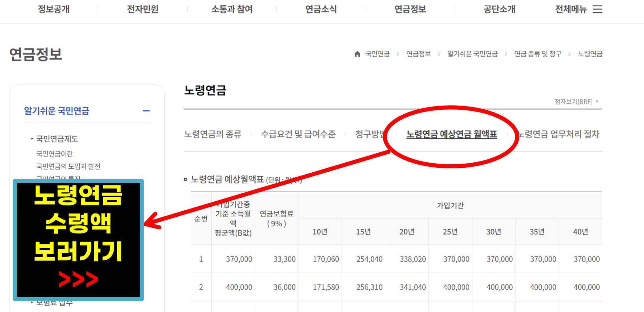Screen dimensions: 644x312
Task: View the 노령연금 업무처리 절차 tab
Action: click(x=559, y=135)
